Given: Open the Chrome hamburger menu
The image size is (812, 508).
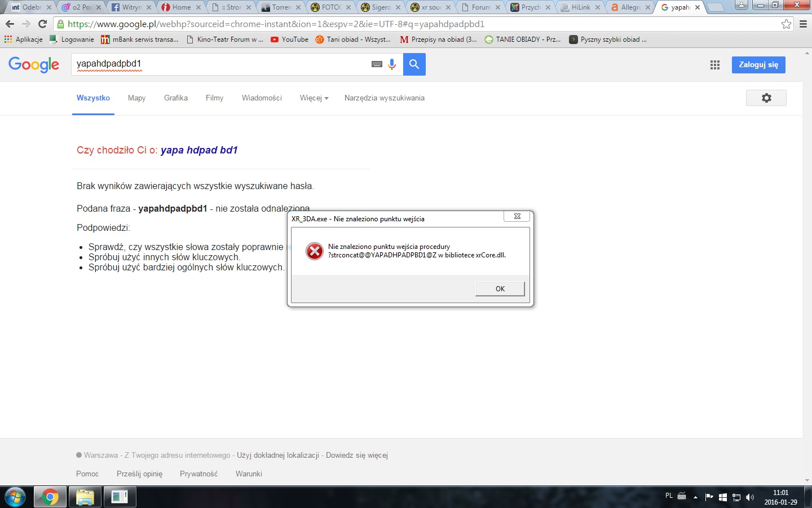Looking at the screenshot, I should [804, 24].
